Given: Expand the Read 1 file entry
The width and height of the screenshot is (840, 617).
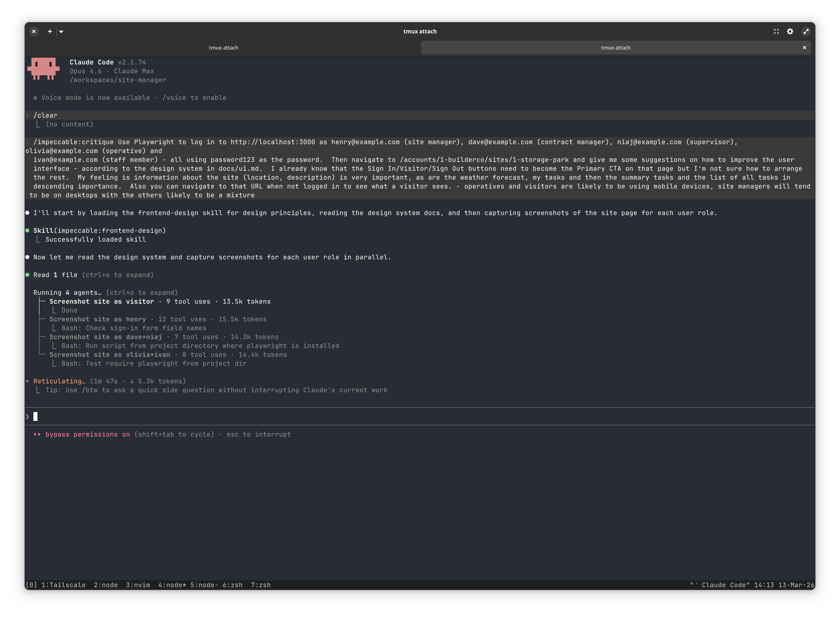Looking at the screenshot, I should (55, 275).
